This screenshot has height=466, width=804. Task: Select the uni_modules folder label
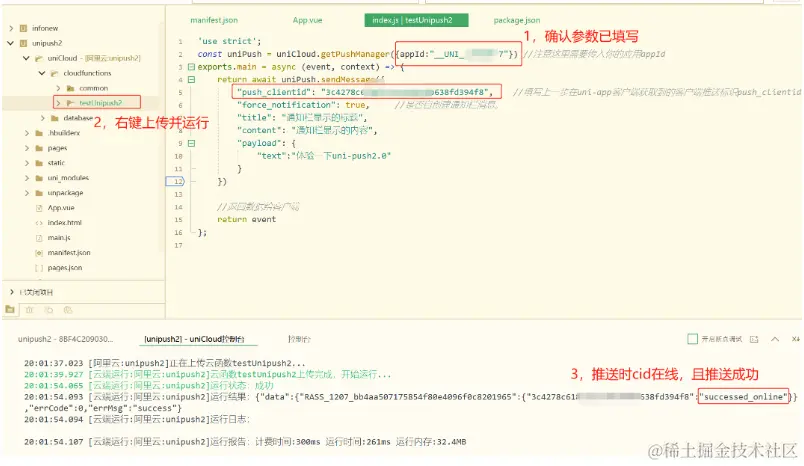tap(68, 178)
